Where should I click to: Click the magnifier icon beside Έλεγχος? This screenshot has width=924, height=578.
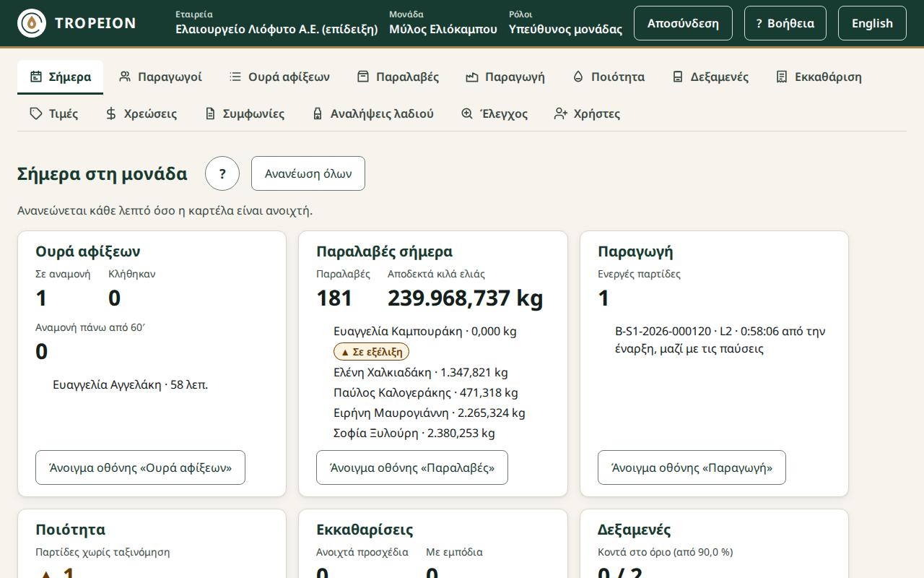click(x=467, y=113)
